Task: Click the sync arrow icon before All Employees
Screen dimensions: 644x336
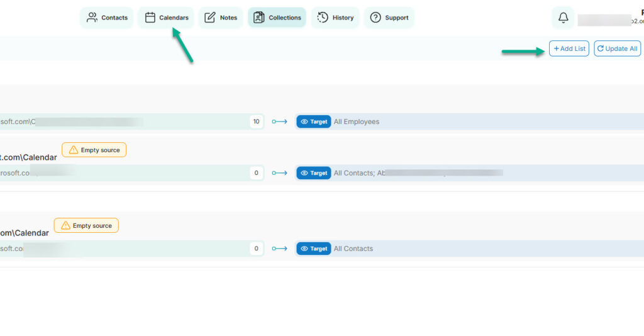Action: (x=279, y=121)
